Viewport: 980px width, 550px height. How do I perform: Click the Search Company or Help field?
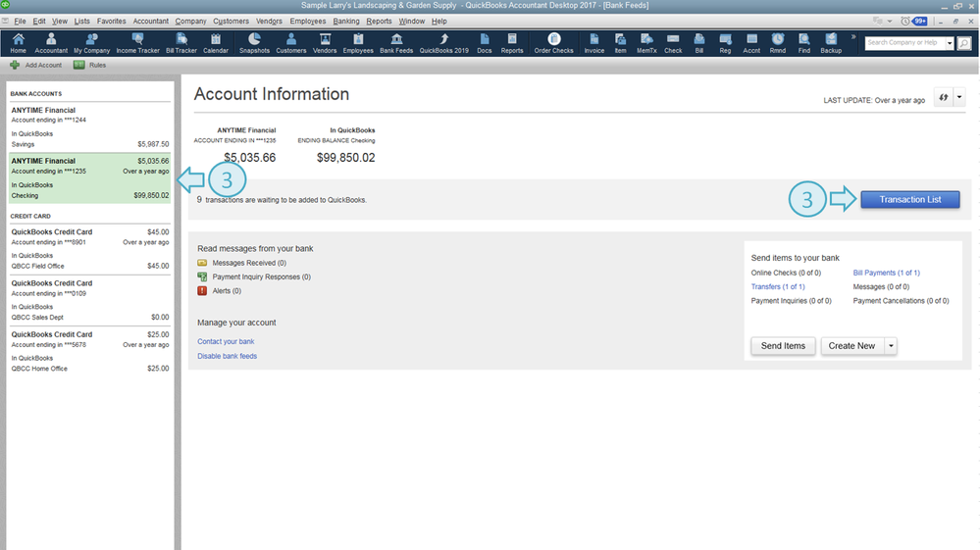click(905, 43)
